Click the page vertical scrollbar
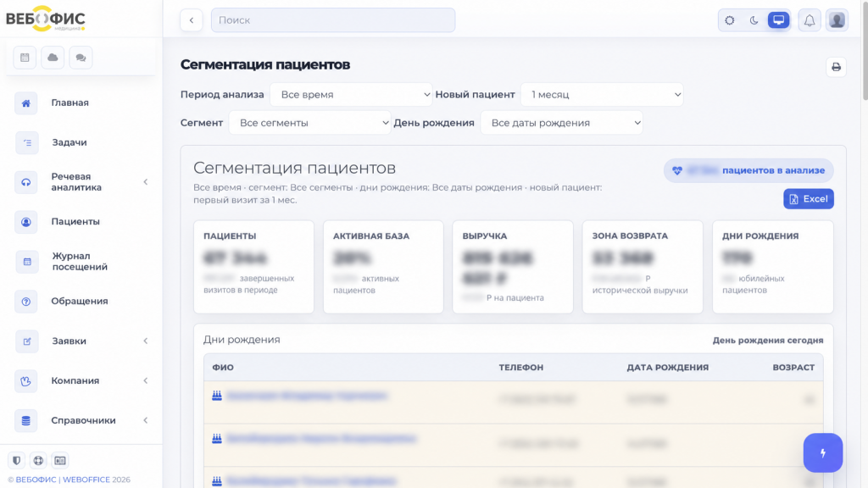Image resolution: width=868 pixels, height=488 pixels. coord(865,52)
